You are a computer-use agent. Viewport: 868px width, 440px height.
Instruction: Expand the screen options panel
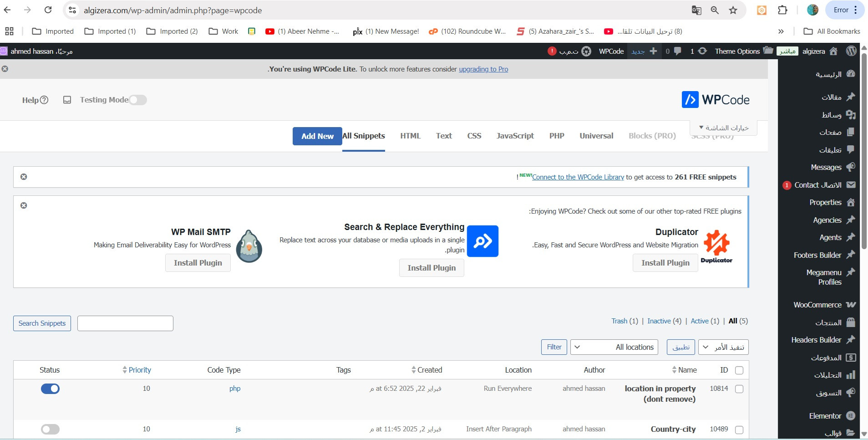[x=724, y=128]
